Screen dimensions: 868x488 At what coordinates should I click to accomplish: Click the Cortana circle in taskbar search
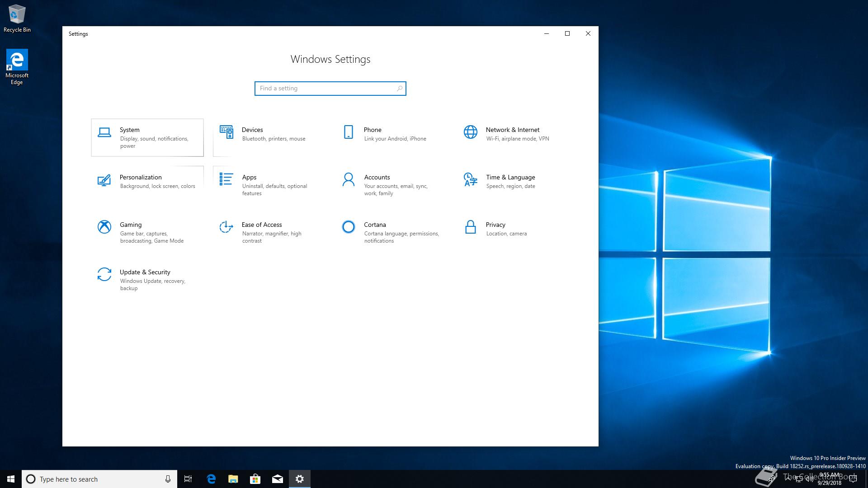[31, 479]
